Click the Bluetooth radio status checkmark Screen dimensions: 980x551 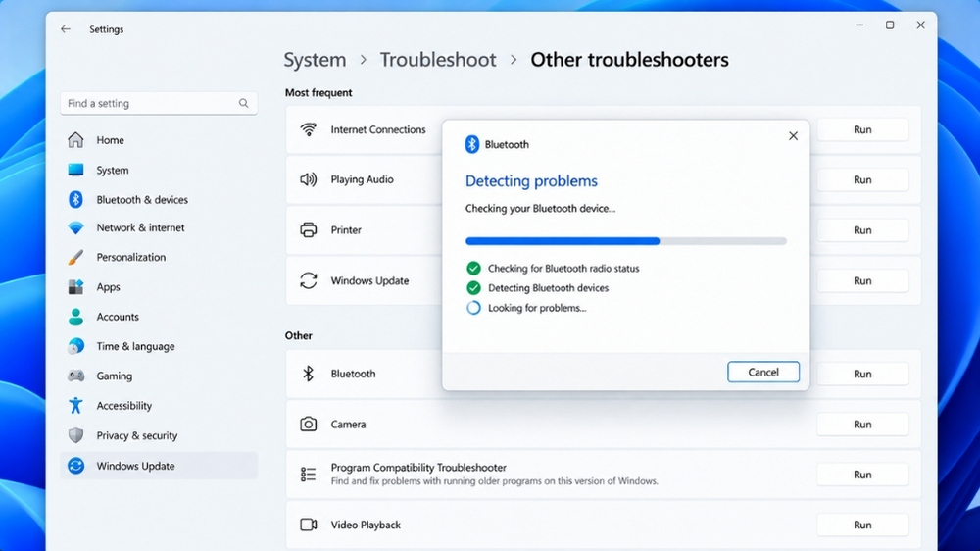pyautogui.click(x=473, y=269)
